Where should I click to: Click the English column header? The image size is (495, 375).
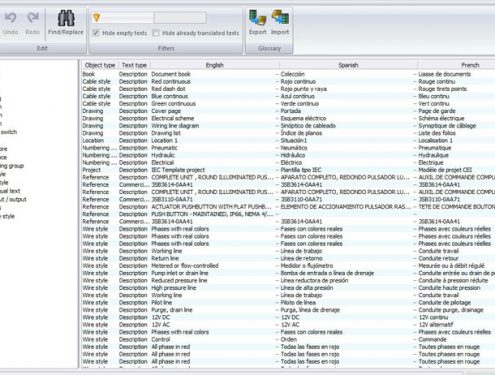pyautogui.click(x=215, y=65)
